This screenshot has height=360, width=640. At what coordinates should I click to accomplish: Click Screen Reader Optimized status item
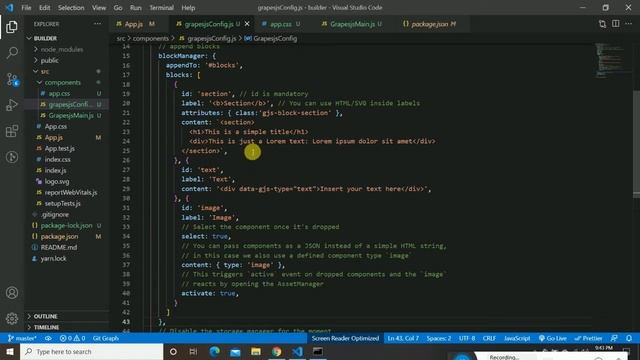coord(345,338)
